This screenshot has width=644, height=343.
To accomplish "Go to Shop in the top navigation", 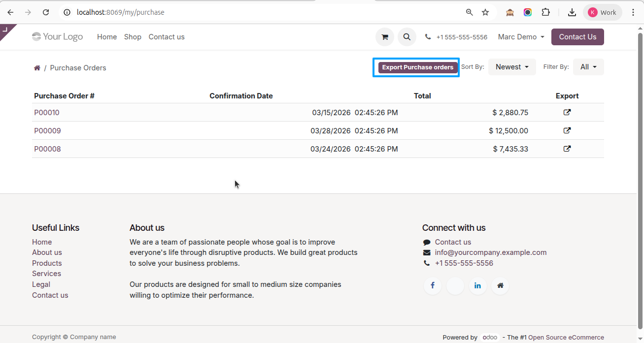I will pyautogui.click(x=133, y=37).
